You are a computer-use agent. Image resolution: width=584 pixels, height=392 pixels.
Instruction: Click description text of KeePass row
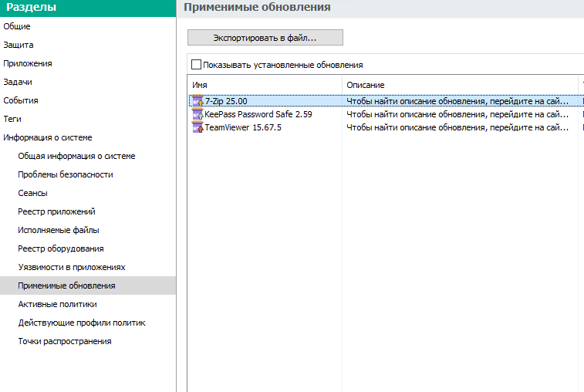coord(457,114)
